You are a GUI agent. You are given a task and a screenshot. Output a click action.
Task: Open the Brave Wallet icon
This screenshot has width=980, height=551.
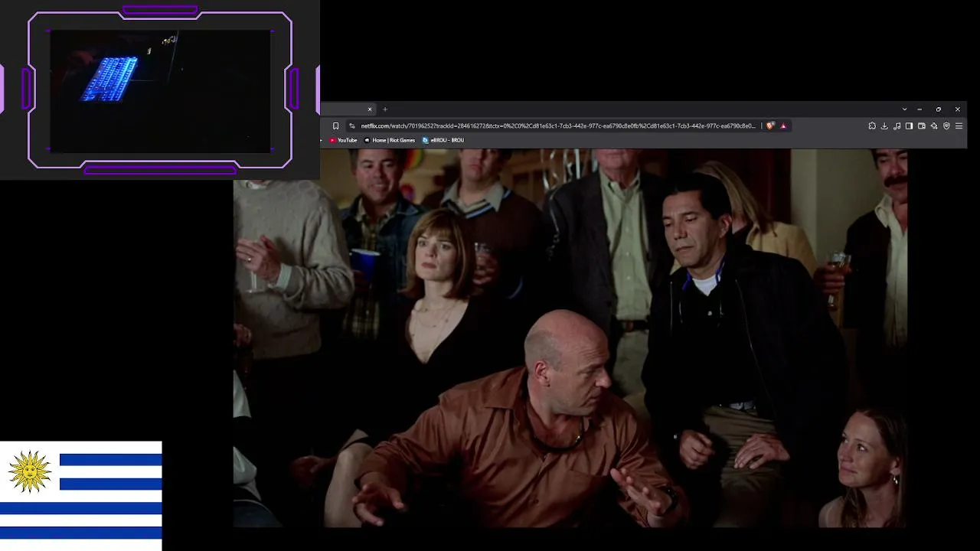(922, 126)
